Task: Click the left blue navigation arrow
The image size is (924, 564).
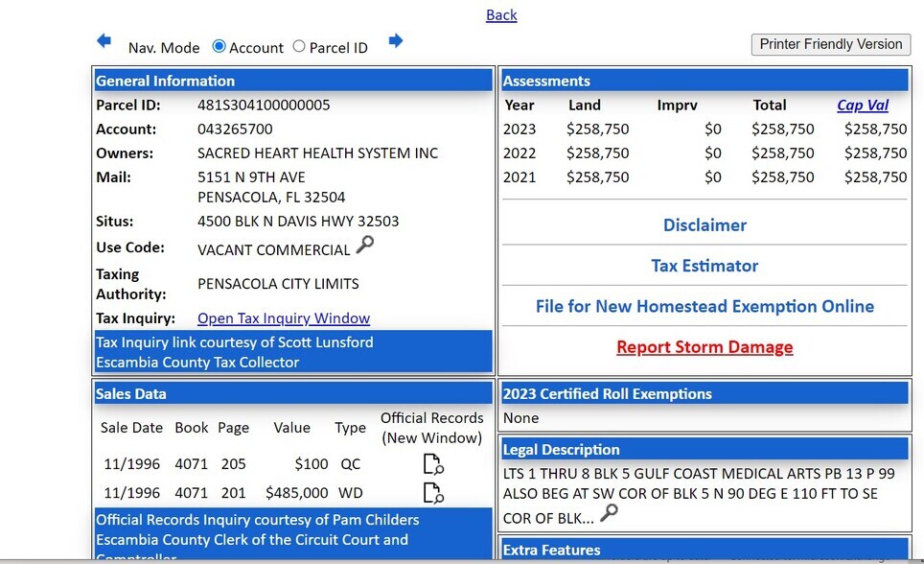Action: pos(104,41)
